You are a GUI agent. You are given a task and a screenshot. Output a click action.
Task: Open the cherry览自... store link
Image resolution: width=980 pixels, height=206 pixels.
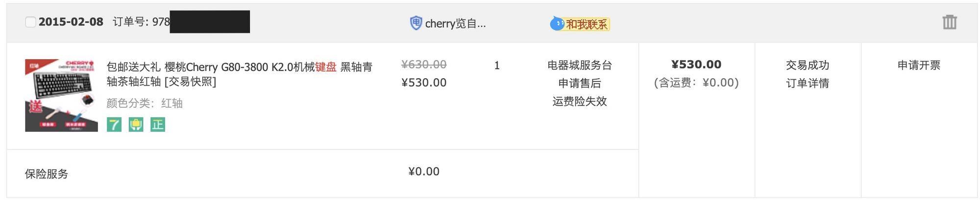point(455,23)
